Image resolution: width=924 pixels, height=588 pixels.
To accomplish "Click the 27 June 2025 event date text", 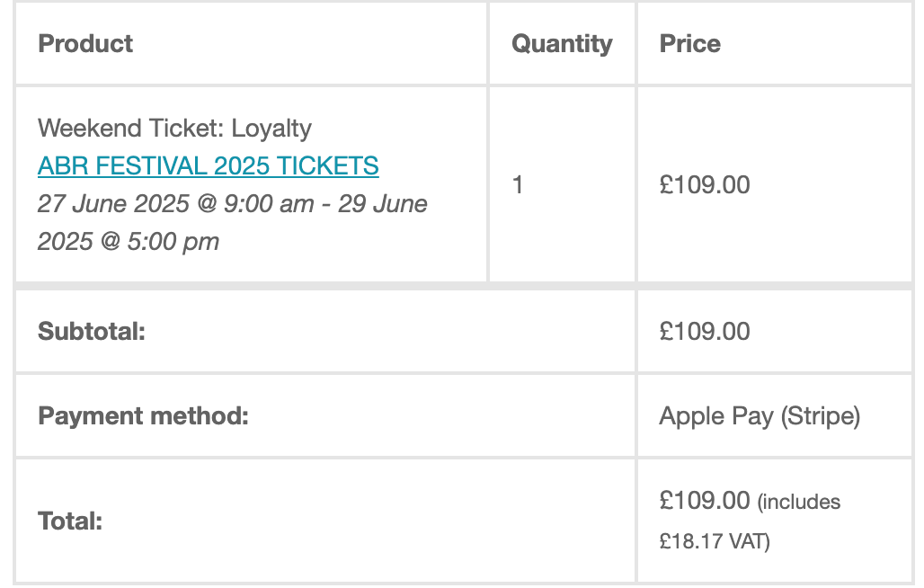I will [x=113, y=204].
